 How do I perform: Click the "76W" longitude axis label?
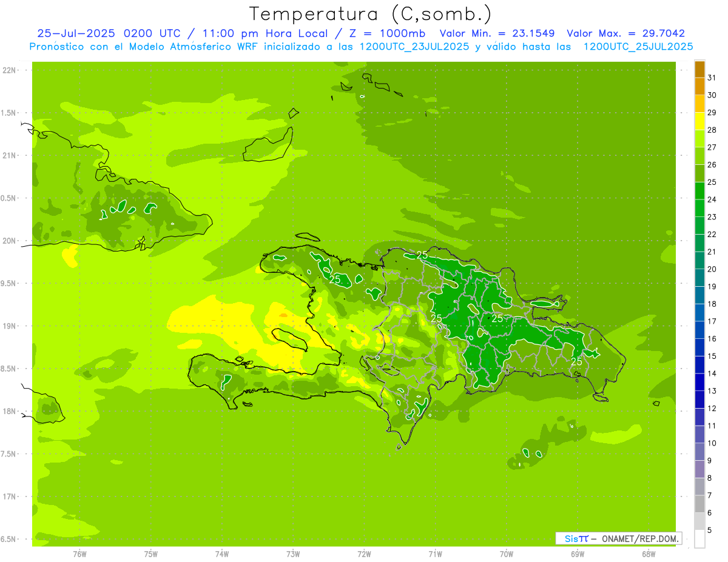(79, 554)
